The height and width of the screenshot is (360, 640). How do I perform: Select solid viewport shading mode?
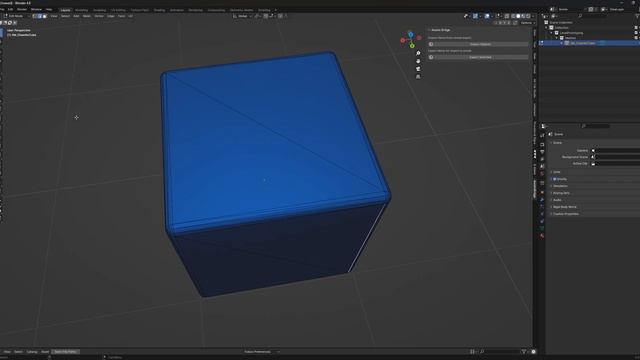tap(518, 16)
